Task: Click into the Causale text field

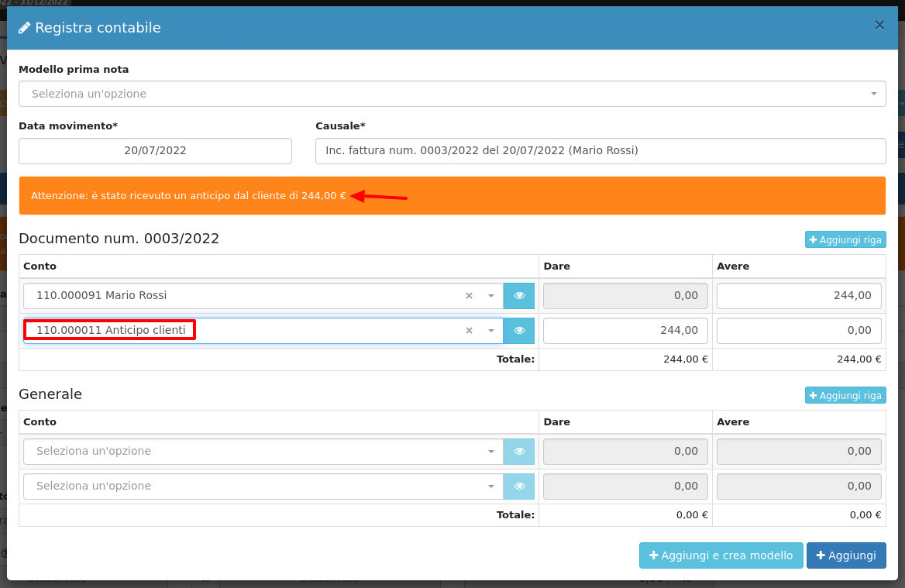Action: (x=600, y=151)
